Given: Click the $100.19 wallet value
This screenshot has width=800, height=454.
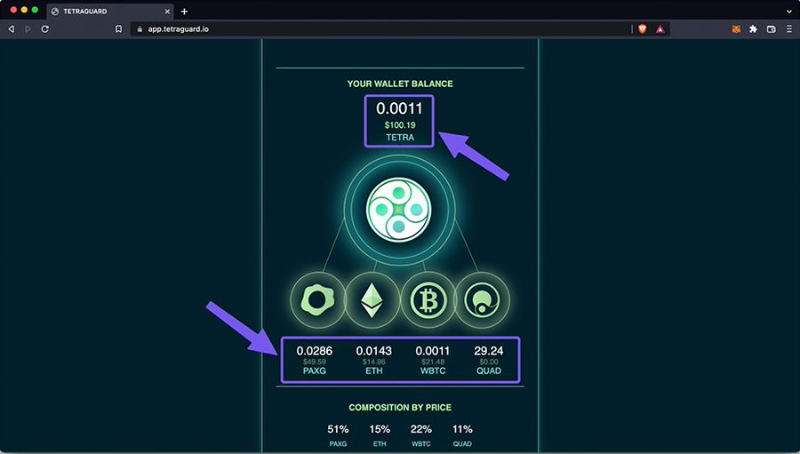Looking at the screenshot, I should (400, 125).
